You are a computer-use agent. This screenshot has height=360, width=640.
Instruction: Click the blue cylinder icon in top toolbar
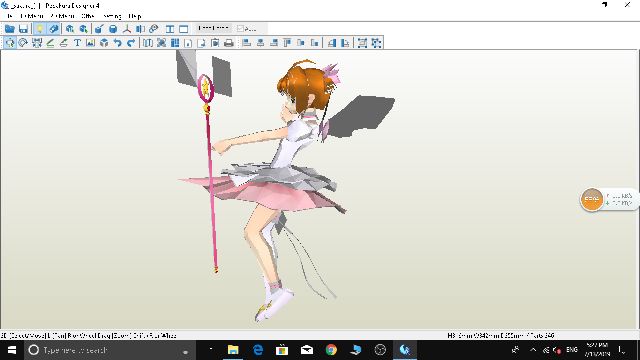(113, 29)
